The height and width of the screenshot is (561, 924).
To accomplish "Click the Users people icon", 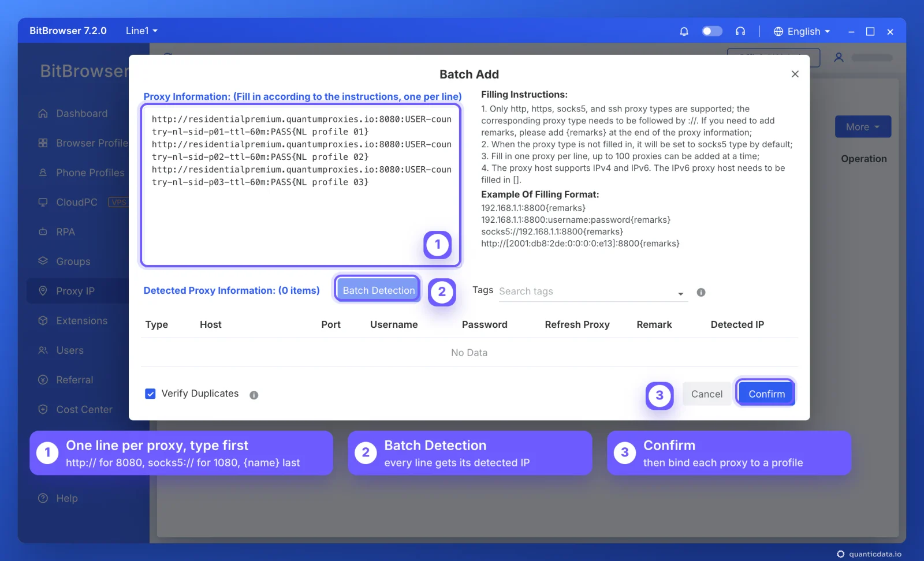I will tap(43, 350).
